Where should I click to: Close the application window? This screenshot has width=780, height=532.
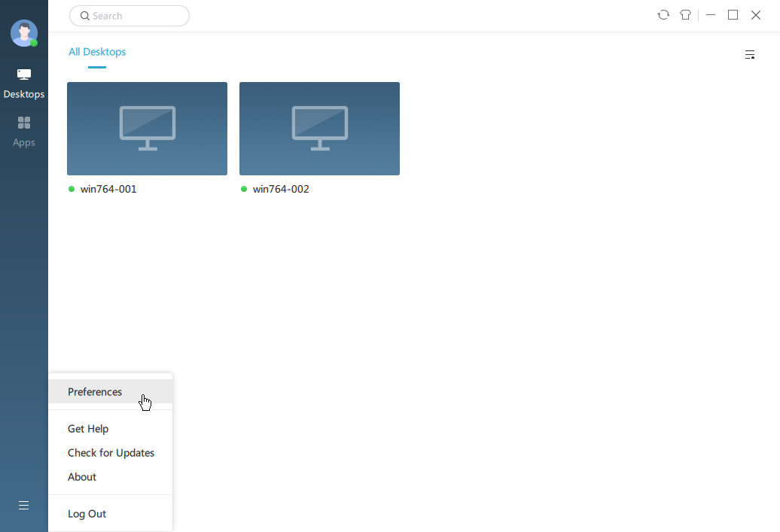point(756,15)
